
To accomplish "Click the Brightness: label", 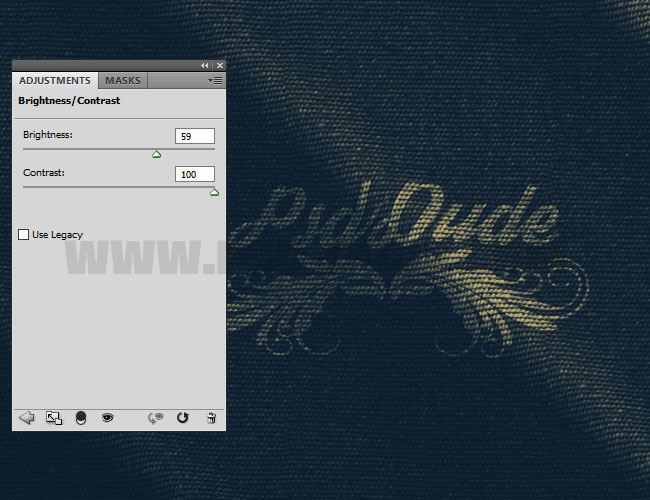I will coord(48,135).
